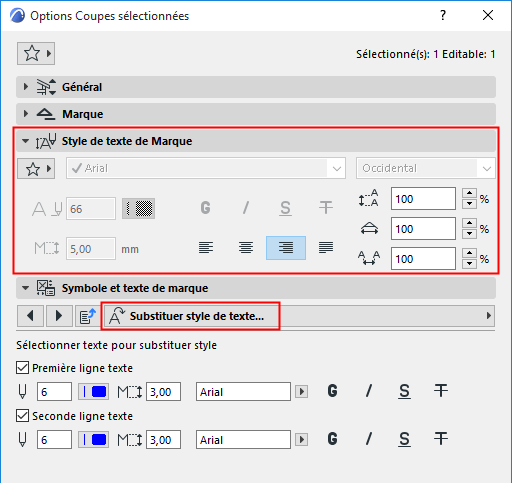This screenshot has height=483, width=512.
Task: Click the greyed pen color swatch next to 66
Action: [x=138, y=209]
